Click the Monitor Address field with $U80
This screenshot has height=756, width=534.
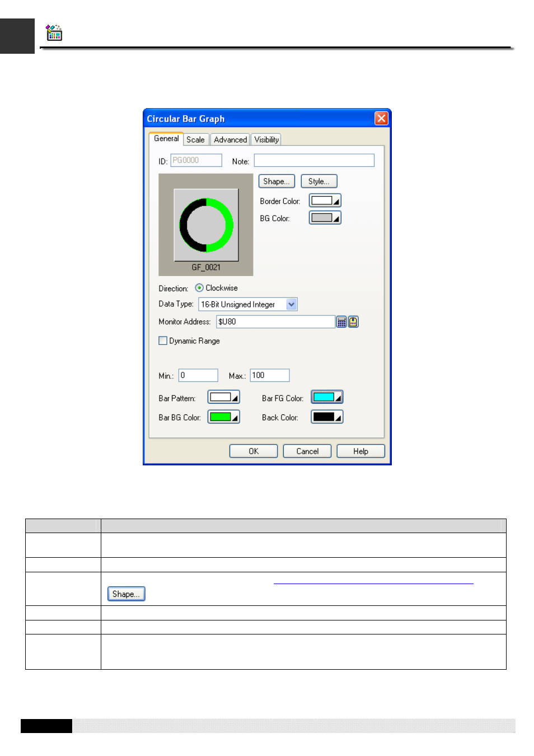[x=275, y=322]
